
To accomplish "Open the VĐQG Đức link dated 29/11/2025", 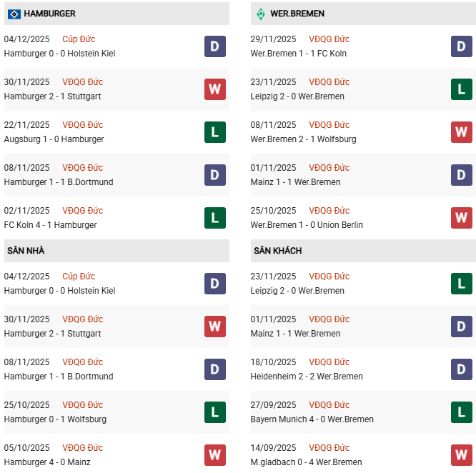I will click(x=329, y=39).
